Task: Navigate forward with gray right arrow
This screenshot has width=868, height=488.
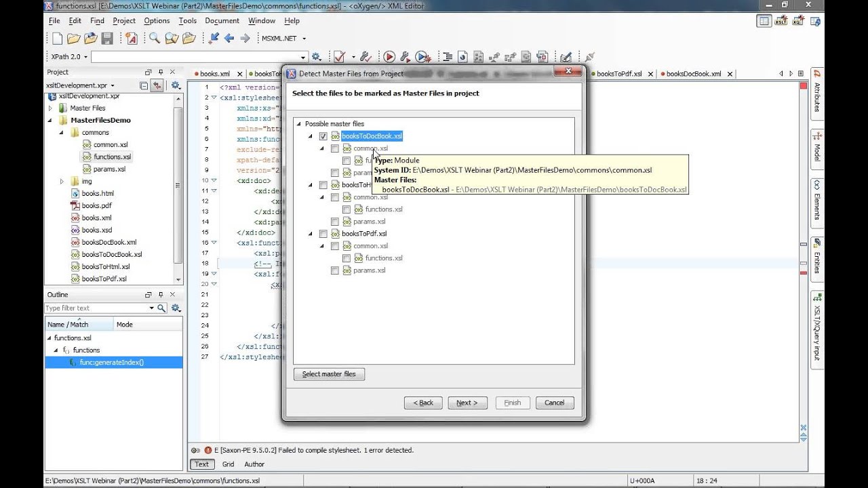Action: pyautogui.click(x=245, y=39)
